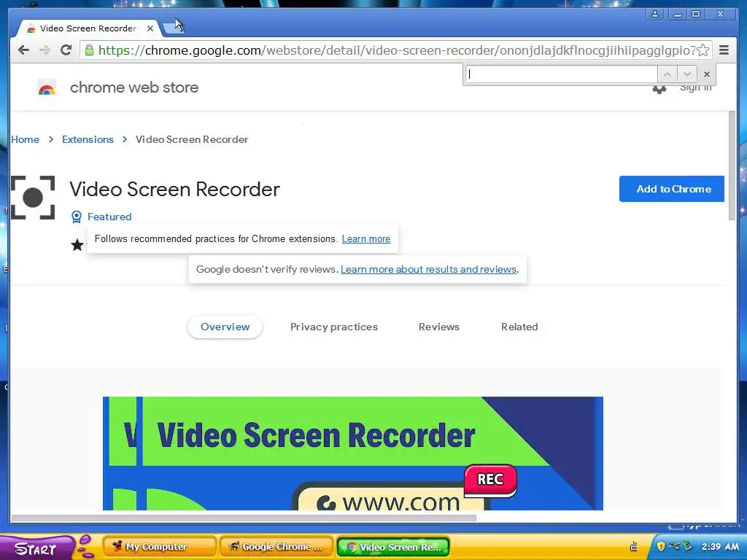Click the taskbar clock showing 2:39 AM

pyautogui.click(x=720, y=546)
